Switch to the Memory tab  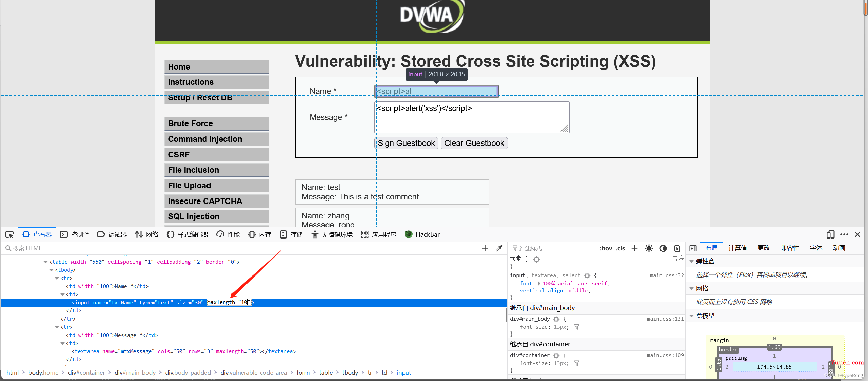(x=260, y=234)
